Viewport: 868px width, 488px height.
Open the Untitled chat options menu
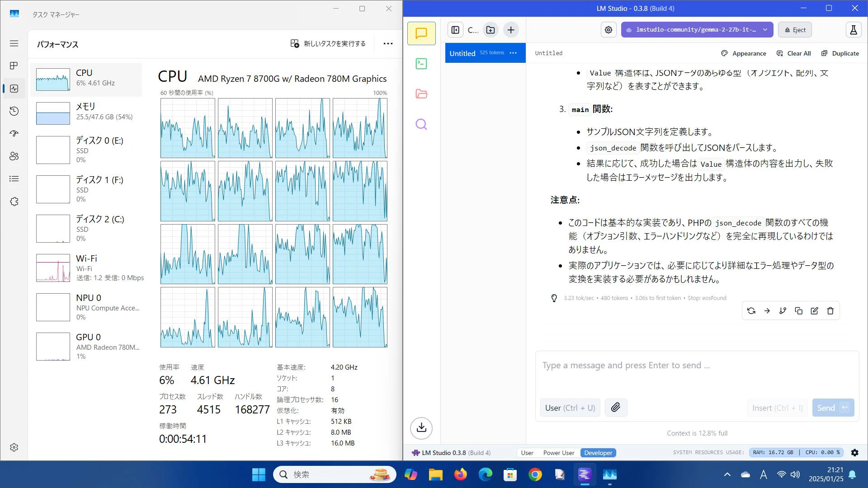point(513,53)
